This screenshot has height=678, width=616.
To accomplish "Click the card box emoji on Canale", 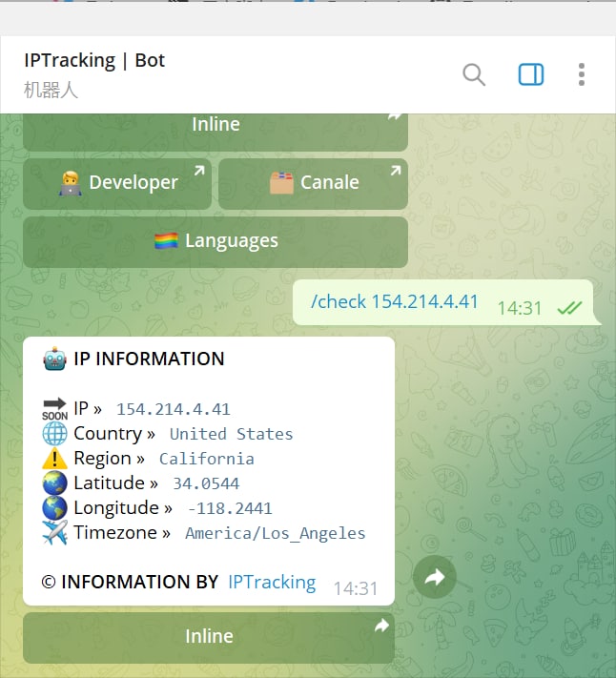I will pos(281,182).
